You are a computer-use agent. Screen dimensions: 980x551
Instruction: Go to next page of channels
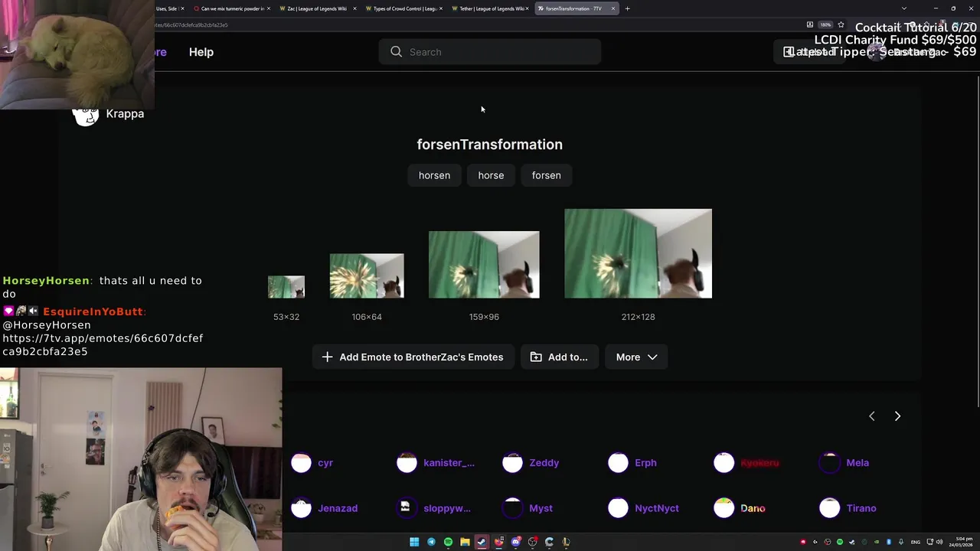[x=897, y=416]
